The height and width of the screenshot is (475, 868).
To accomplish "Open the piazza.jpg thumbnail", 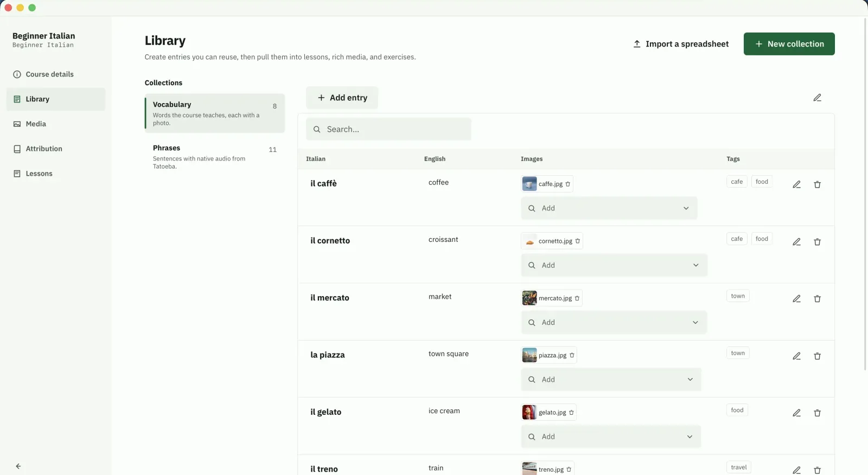I will point(529,355).
